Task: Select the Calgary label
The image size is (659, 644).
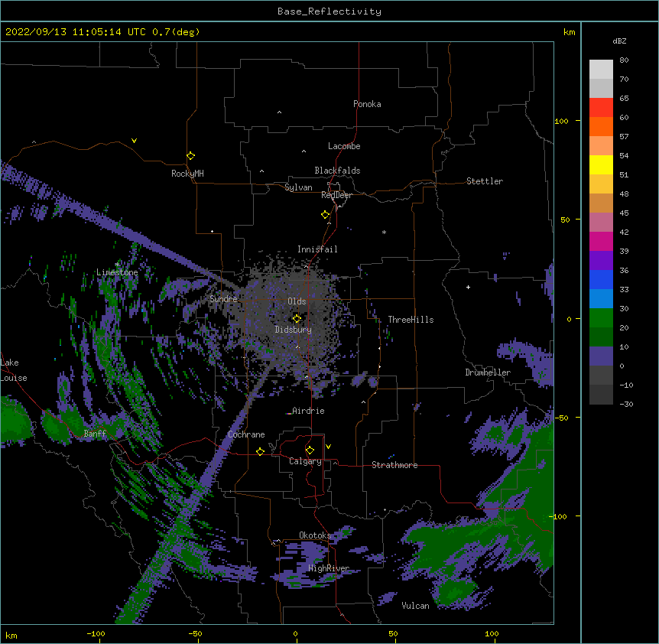Action: [x=305, y=461]
